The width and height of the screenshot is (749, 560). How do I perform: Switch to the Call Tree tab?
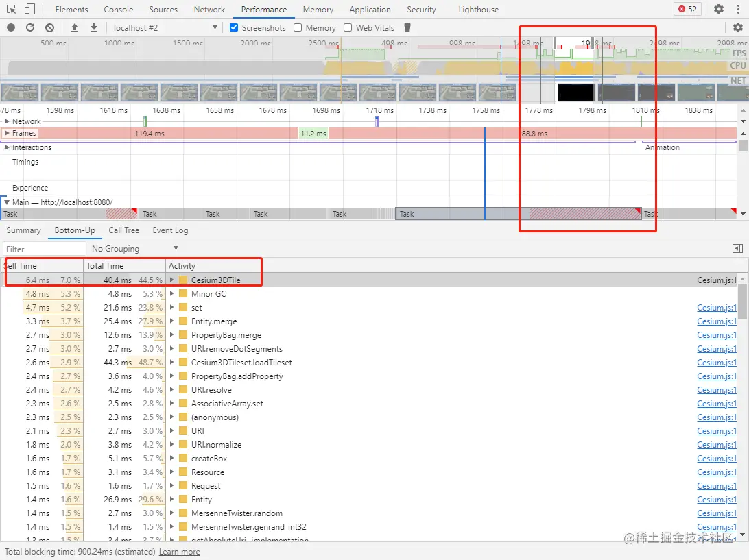pyautogui.click(x=123, y=230)
